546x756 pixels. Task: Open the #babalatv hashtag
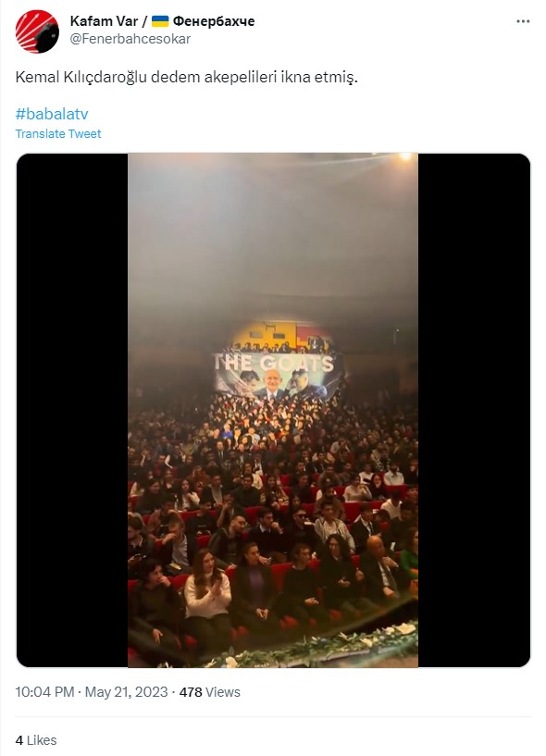(x=52, y=114)
